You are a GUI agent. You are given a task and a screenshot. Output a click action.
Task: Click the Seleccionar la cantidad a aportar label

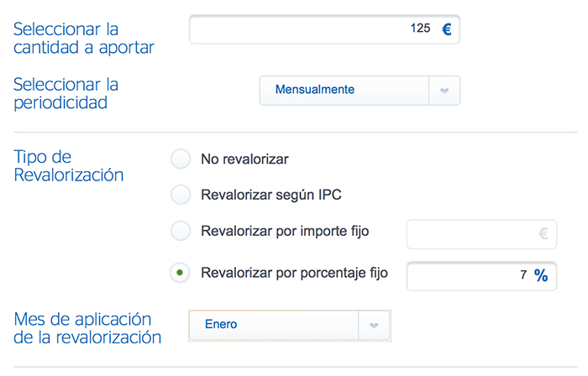84,39
